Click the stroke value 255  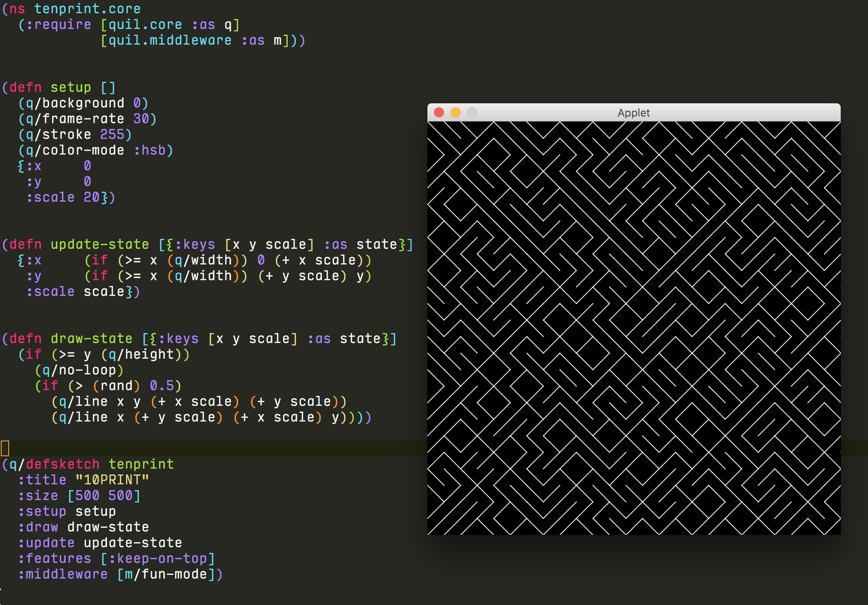112,135
